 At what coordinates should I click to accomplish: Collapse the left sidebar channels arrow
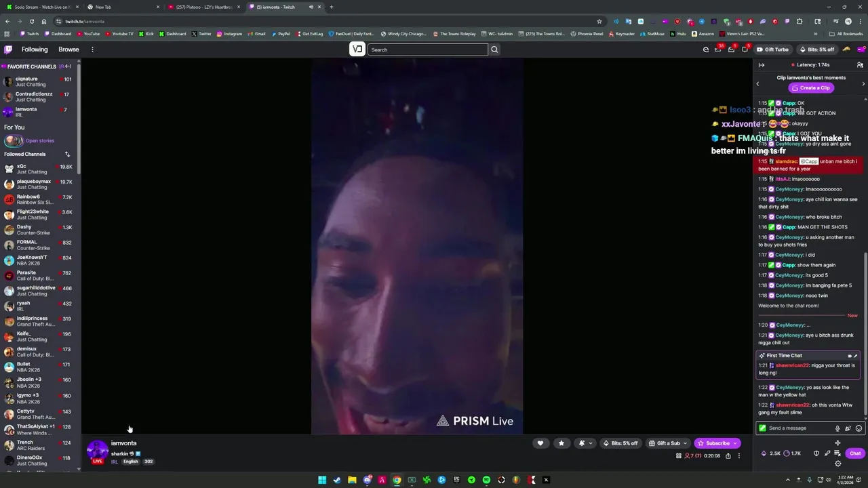pos(68,66)
